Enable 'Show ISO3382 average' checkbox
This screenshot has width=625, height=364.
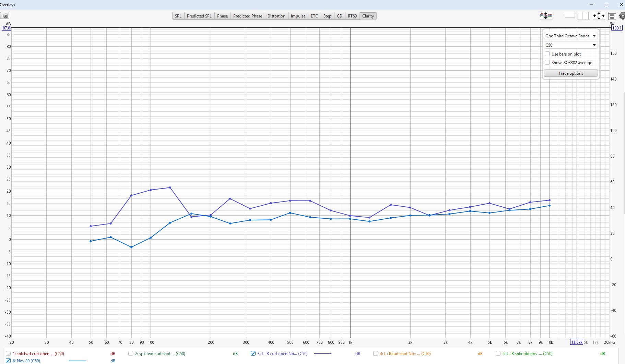point(547,63)
